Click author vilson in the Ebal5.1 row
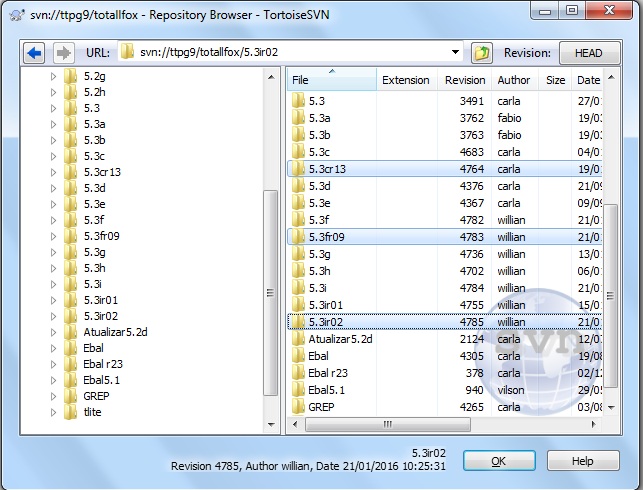The width and height of the screenshot is (643, 490). point(511,390)
